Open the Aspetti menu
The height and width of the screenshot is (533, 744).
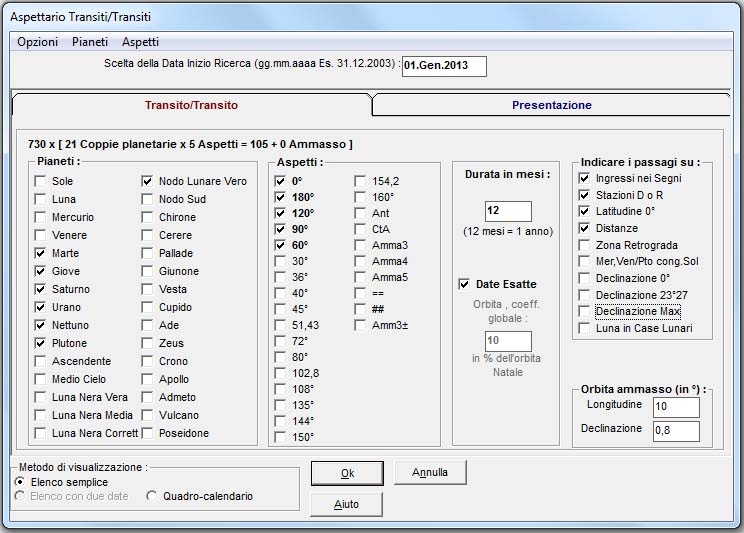coord(140,42)
